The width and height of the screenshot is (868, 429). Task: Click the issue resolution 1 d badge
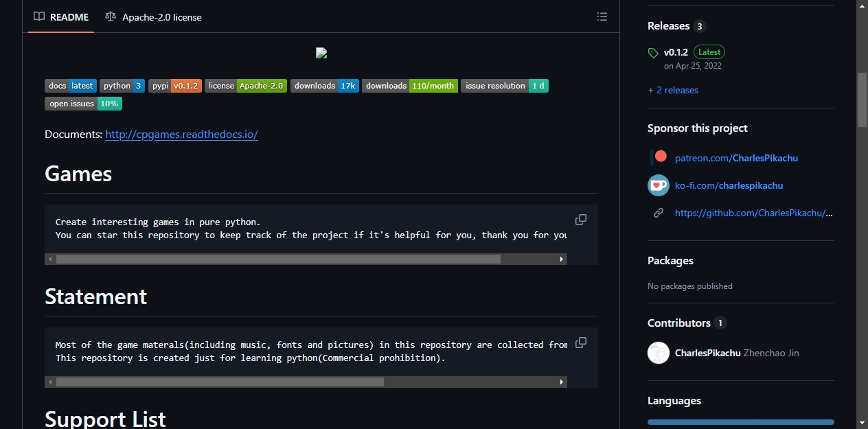[505, 86]
